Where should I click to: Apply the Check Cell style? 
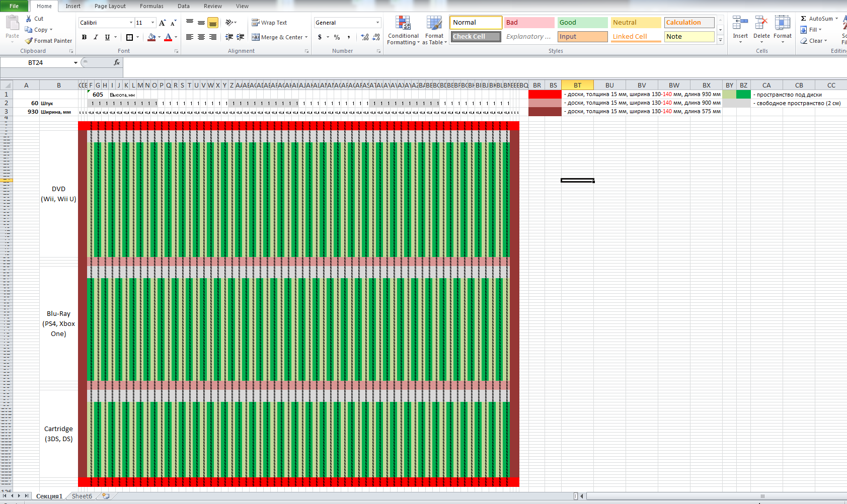pyautogui.click(x=476, y=37)
